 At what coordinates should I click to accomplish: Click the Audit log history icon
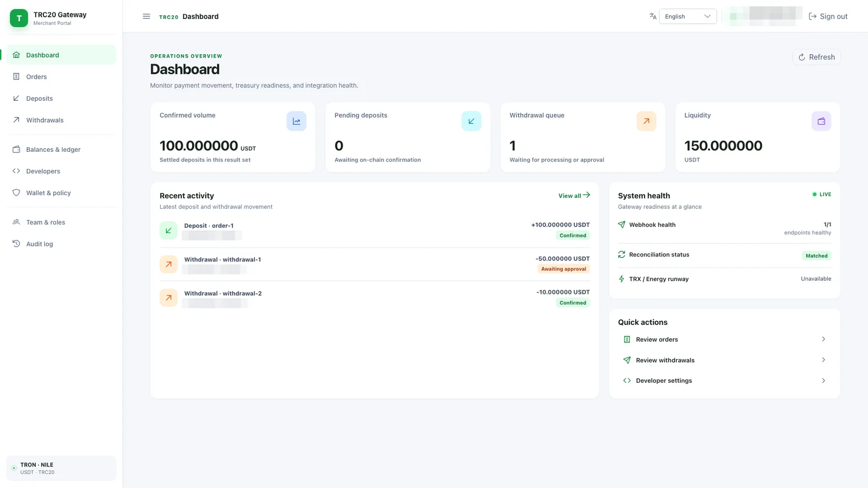pos(16,243)
